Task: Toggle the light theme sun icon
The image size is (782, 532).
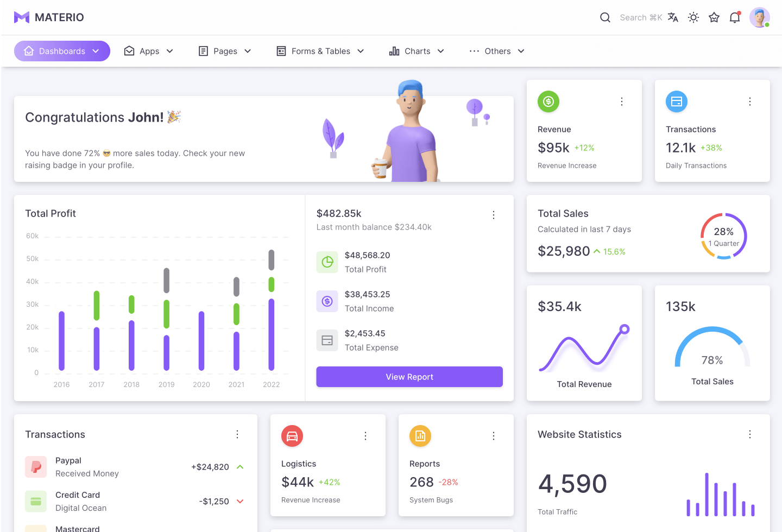Action: (x=693, y=17)
